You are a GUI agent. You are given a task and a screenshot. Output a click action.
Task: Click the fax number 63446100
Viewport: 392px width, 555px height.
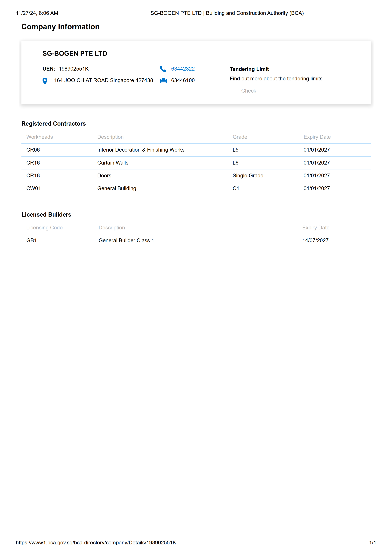[x=183, y=81]
